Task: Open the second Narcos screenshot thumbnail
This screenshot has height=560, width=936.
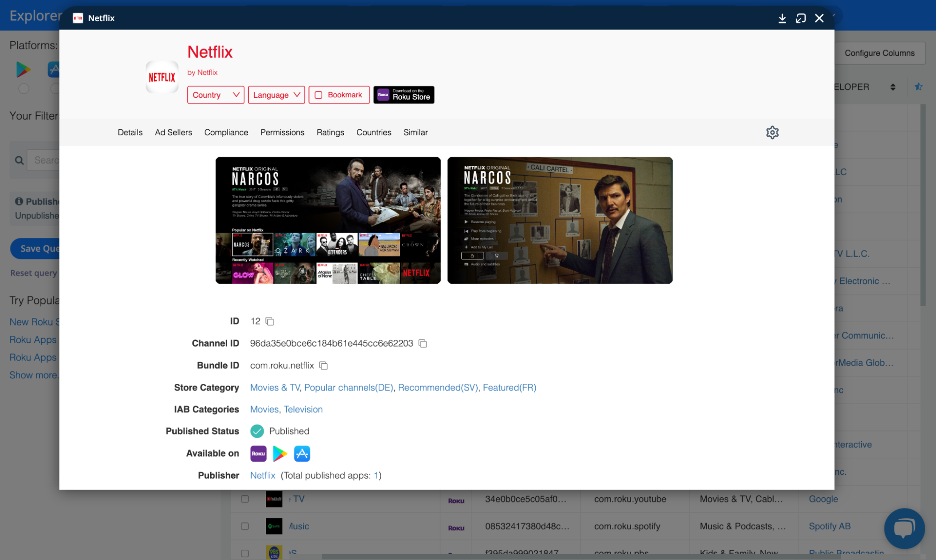Action: click(x=560, y=220)
